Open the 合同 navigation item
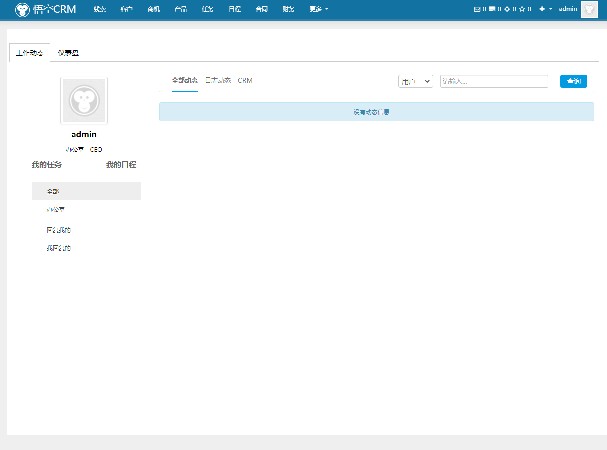 (x=262, y=9)
